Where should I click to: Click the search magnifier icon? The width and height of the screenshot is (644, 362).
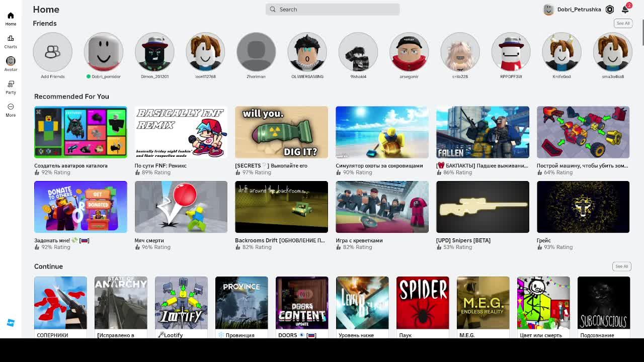(x=273, y=9)
